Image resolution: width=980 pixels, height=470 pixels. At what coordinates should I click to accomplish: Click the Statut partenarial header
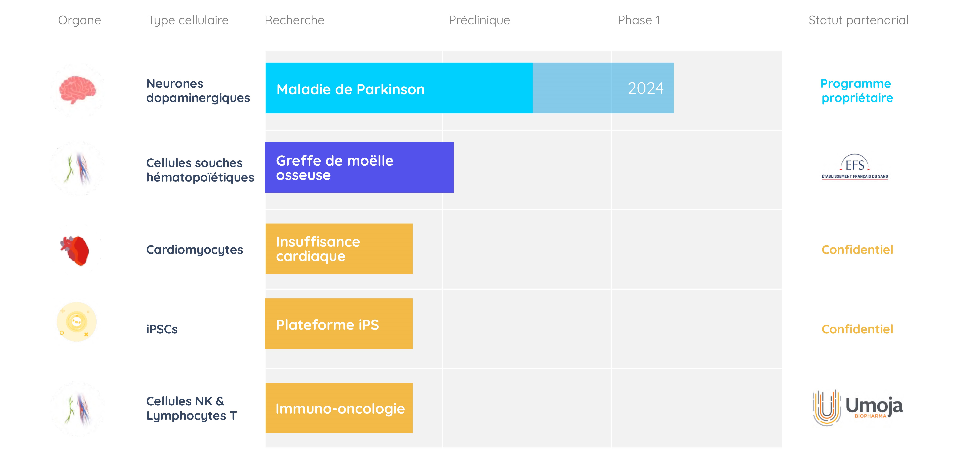coord(858,20)
